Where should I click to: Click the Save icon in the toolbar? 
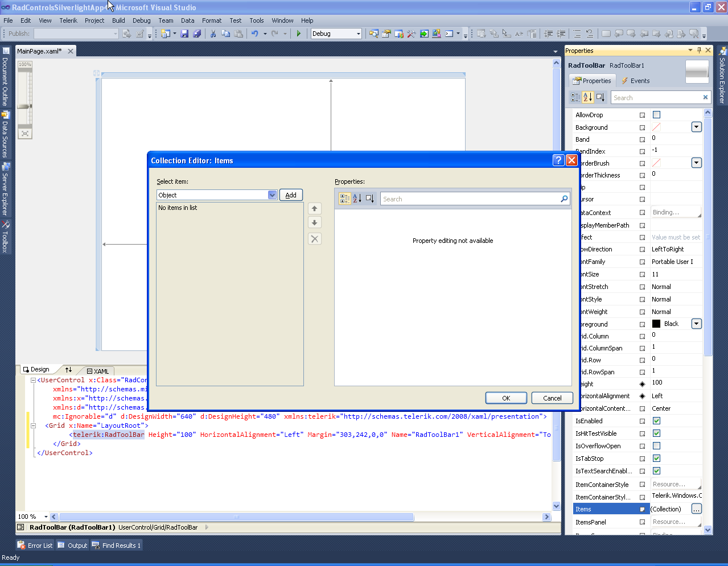click(184, 34)
